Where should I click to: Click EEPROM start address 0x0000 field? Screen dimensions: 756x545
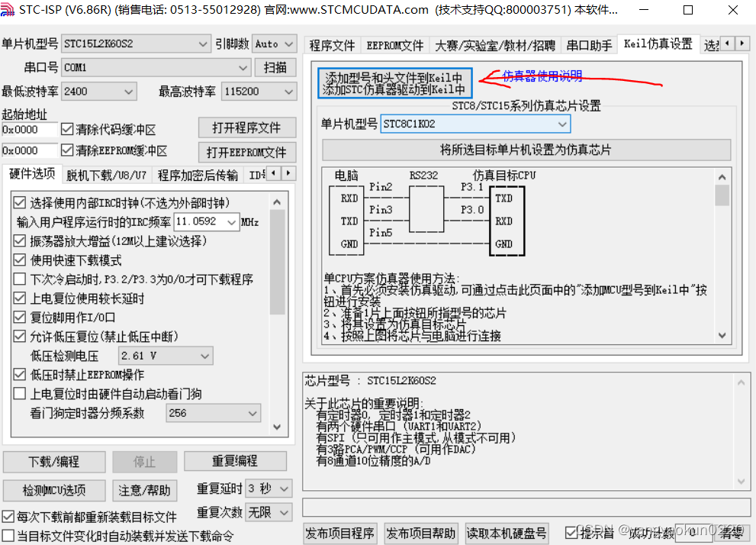click(29, 150)
